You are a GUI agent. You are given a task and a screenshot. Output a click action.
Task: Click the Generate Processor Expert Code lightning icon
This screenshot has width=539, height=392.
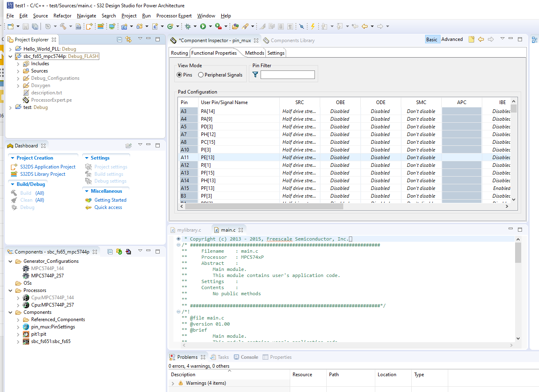click(313, 26)
